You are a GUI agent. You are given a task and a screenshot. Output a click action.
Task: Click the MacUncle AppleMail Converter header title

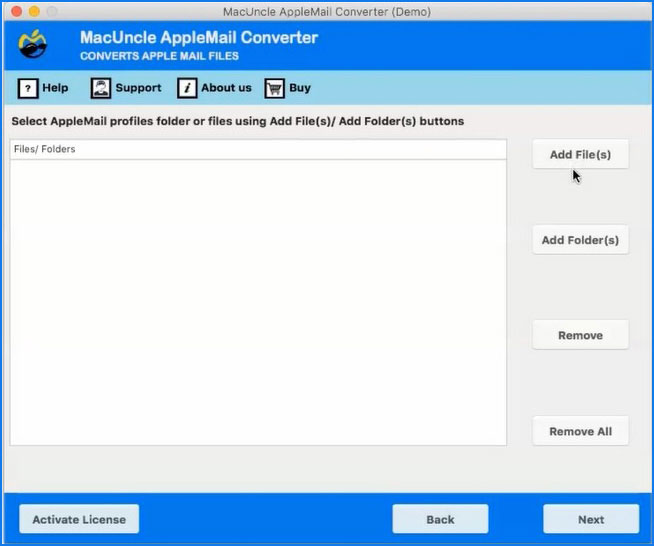click(199, 38)
